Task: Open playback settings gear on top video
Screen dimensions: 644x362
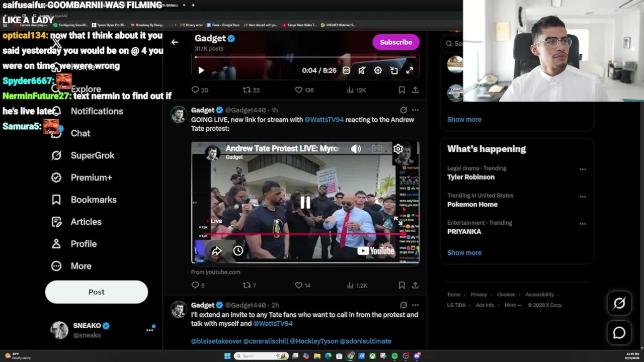Action: tap(378, 70)
